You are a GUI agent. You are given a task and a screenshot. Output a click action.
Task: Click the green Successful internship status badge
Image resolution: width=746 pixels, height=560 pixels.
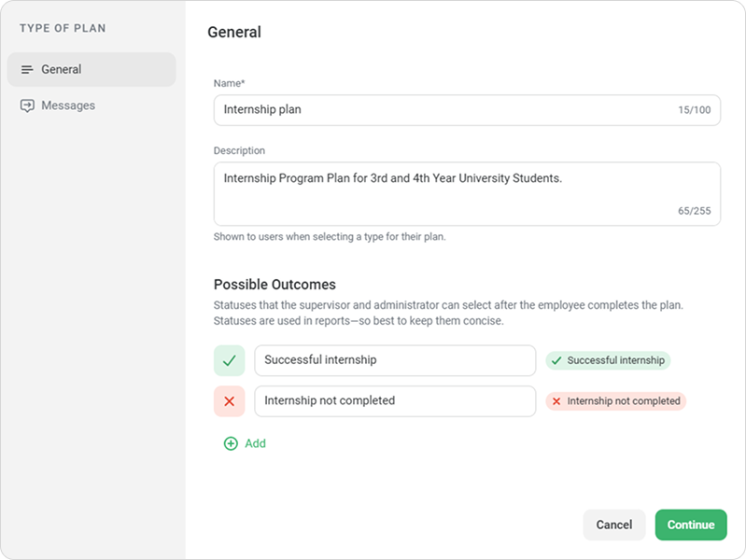pos(608,360)
